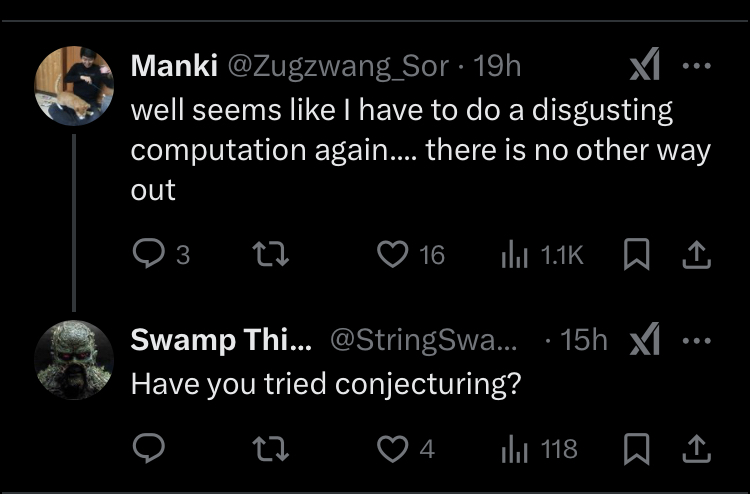Open Grok icon on Swamp Thing's reply

point(644,341)
